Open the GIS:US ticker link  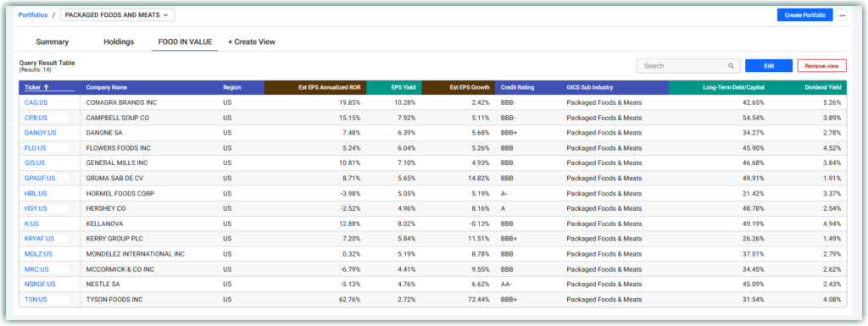[x=36, y=163]
